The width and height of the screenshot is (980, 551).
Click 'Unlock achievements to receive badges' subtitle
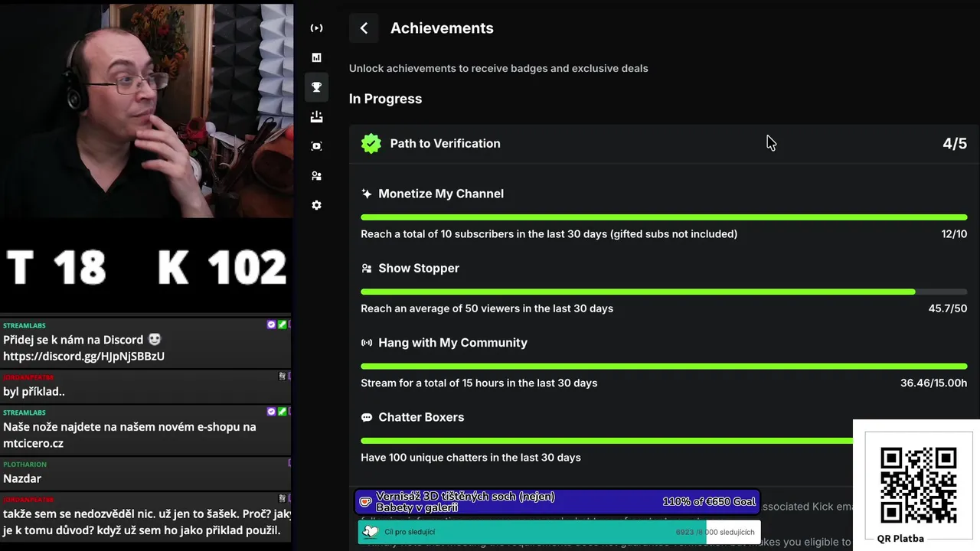pyautogui.click(x=498, y=68)
